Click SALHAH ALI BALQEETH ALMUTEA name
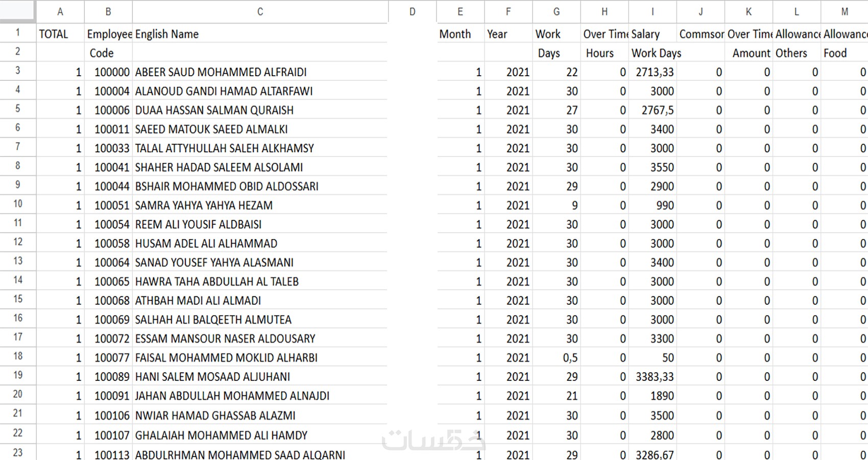This screenshot has height=460, width=868. pos(213,319)
